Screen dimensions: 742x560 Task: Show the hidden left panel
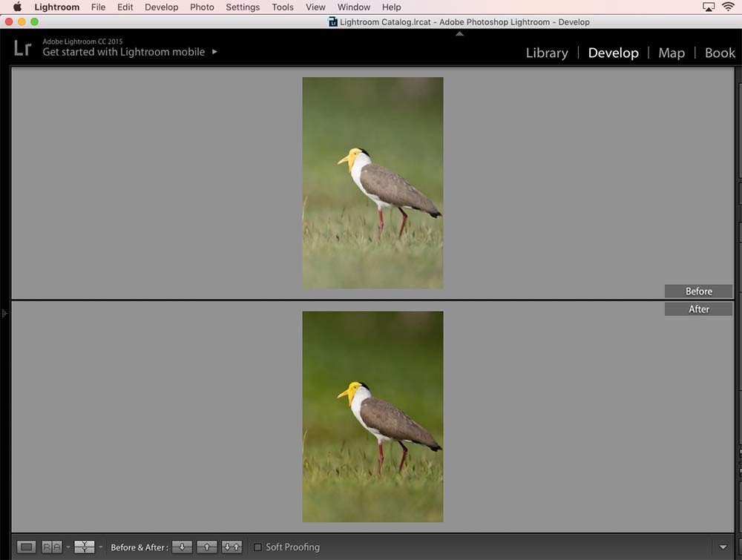(4, 313)
